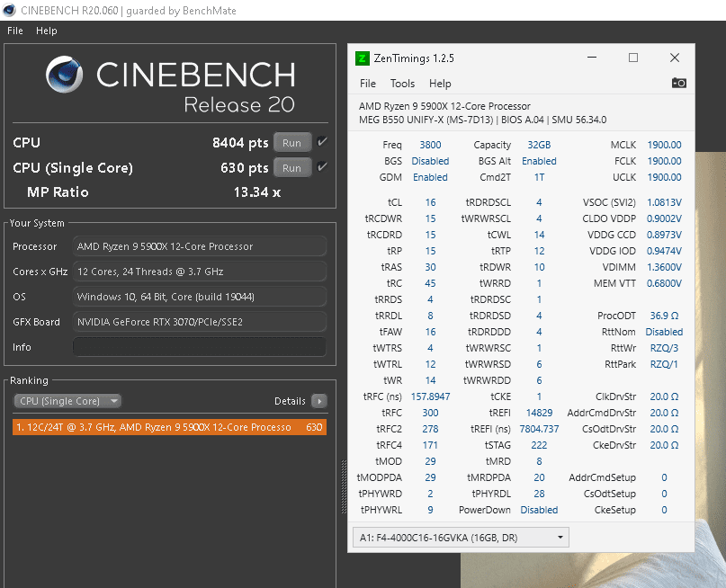Open the Details arrow button in Ranking
This screenshot has height=588, width=726.
click(x=319, y=401)
